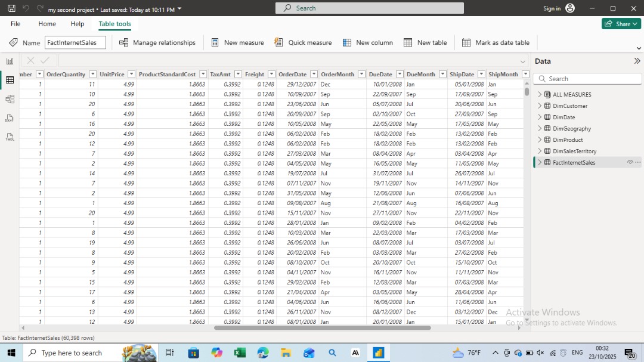Open Microsoft Store from taskbar
This screenshot has height=362, width=644.
193,352
